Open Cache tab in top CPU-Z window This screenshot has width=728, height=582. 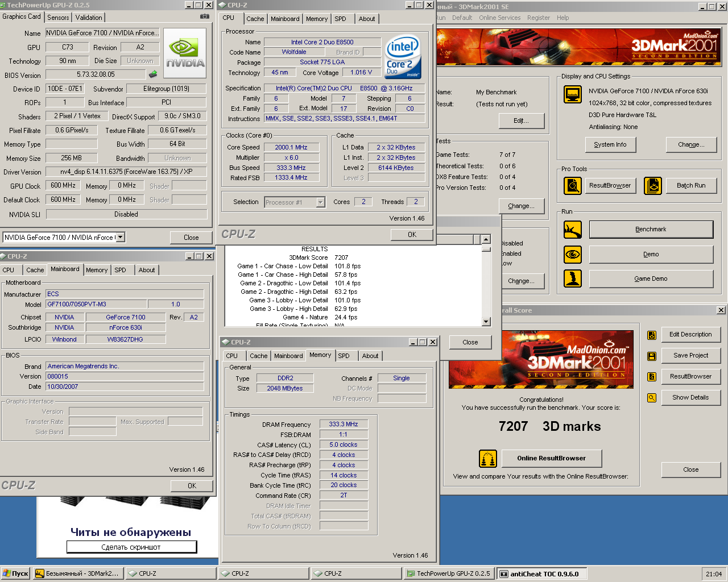coord(255,19)
